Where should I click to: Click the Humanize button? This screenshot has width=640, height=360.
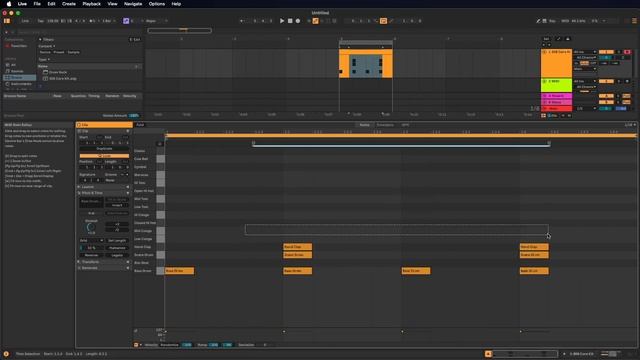[x=117, y=248]
